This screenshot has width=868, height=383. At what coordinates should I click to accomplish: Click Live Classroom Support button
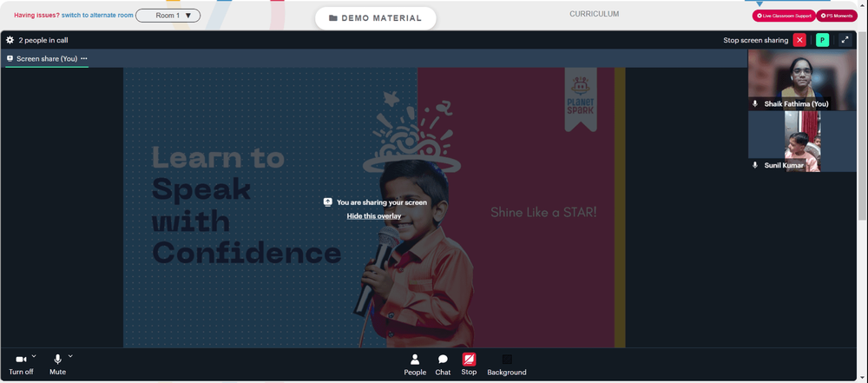[x=783, y=17]
